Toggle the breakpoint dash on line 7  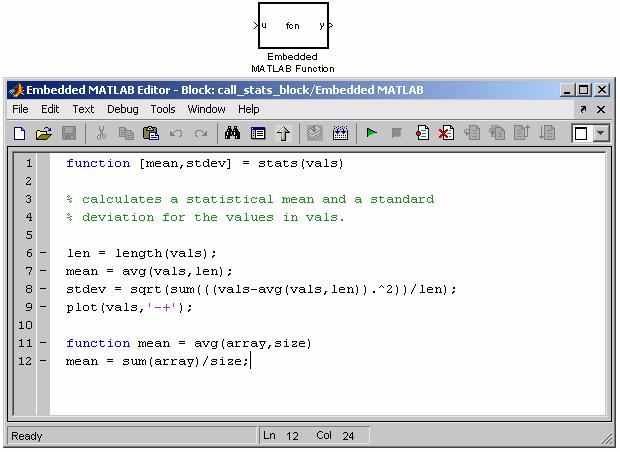43,271
